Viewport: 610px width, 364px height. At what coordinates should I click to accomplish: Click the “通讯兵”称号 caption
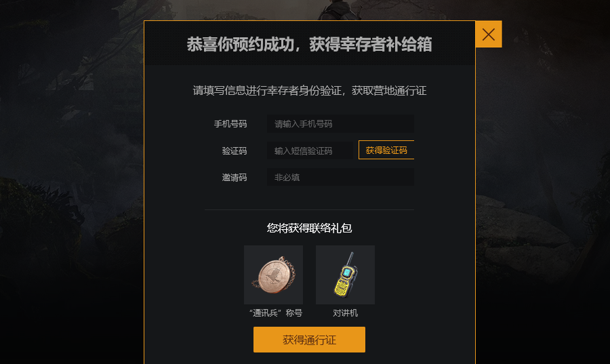point(275,313)
